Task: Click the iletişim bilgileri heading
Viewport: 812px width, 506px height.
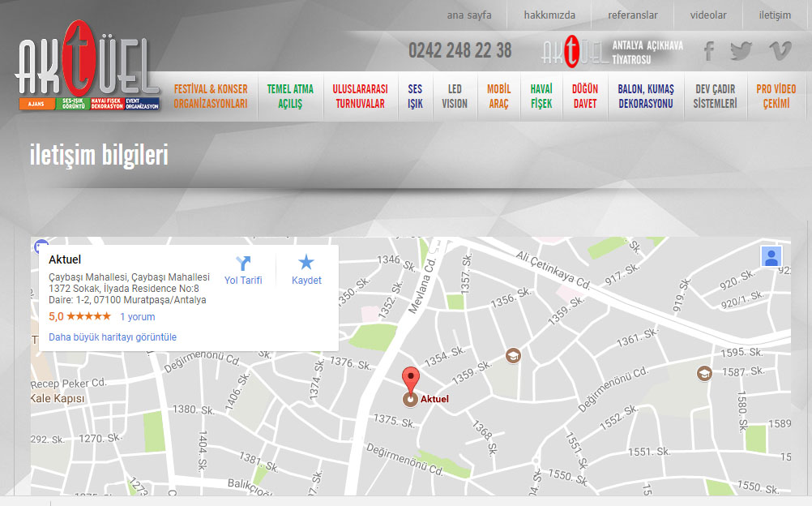Action: [99, 155]
